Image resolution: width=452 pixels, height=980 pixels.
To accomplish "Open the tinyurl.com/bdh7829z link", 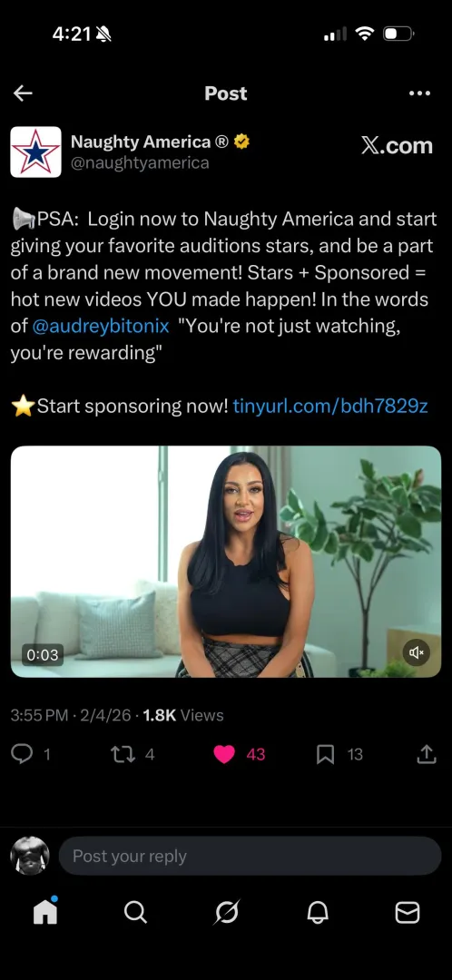I will pos(330,407).
